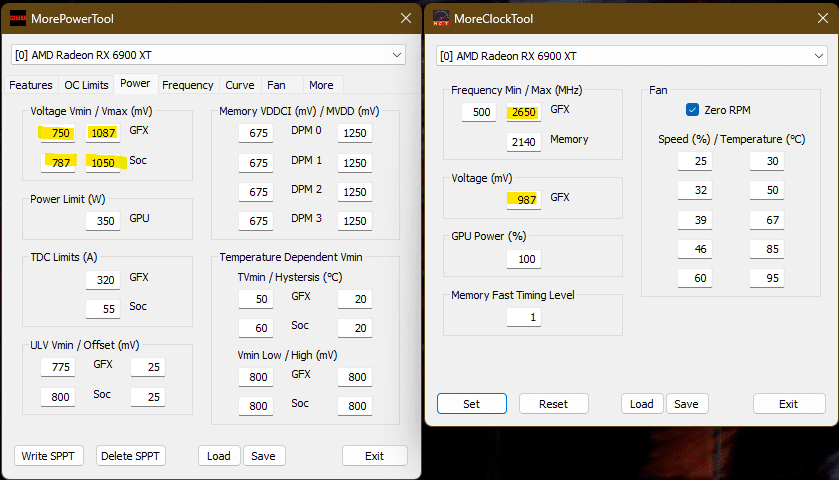Click DPM 1 VDDCI field showing 675
This screenshot has width=839, height=480.
(x=256, y=162)
